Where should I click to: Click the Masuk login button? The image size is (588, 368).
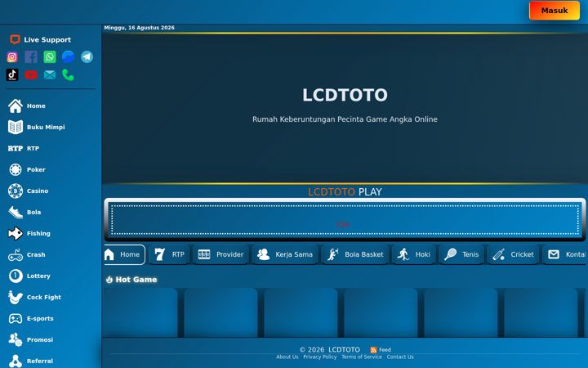[x=555, y=11]
